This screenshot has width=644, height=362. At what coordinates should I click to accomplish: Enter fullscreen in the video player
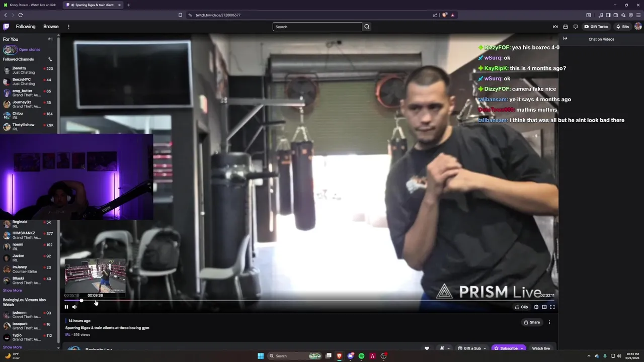552,307
